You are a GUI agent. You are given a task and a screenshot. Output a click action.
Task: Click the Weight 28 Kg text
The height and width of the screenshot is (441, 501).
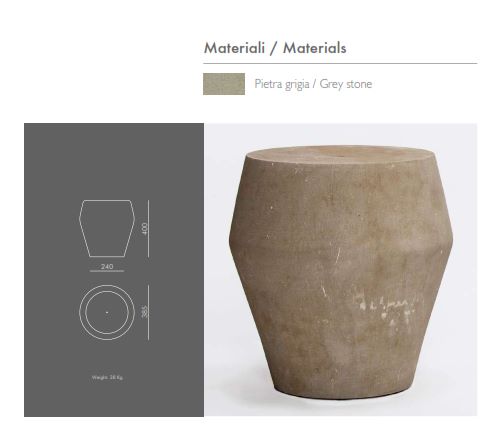click(x=107, y=377)
